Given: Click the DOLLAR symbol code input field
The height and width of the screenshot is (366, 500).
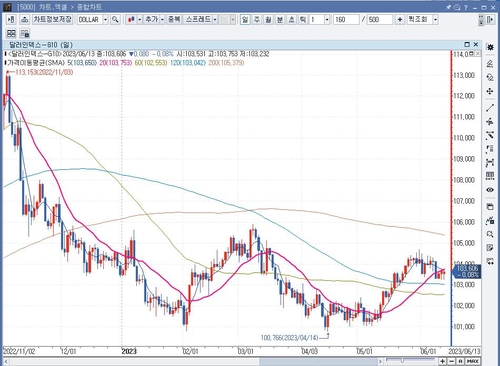Looking at the screenshot, I should pos(90,20).
